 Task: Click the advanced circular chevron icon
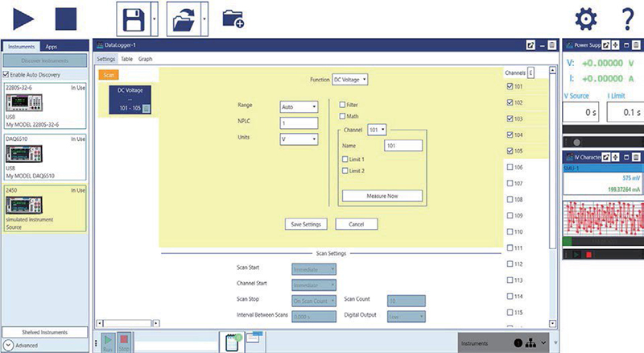(8, 345)
